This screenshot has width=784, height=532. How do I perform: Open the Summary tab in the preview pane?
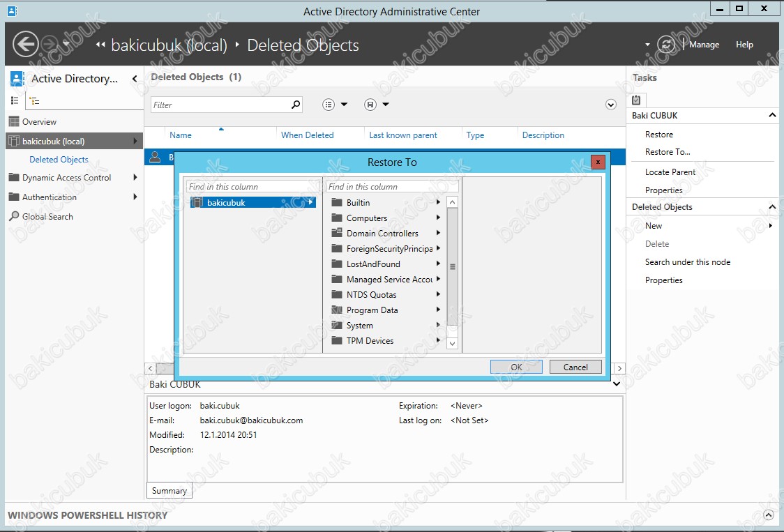tap(169, 490)
